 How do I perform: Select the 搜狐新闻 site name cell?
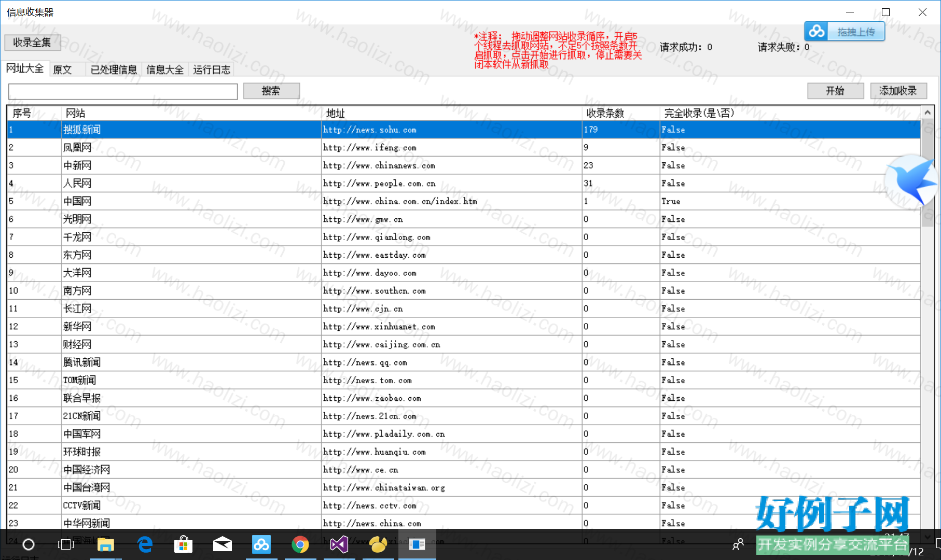(x=191, y=130)
